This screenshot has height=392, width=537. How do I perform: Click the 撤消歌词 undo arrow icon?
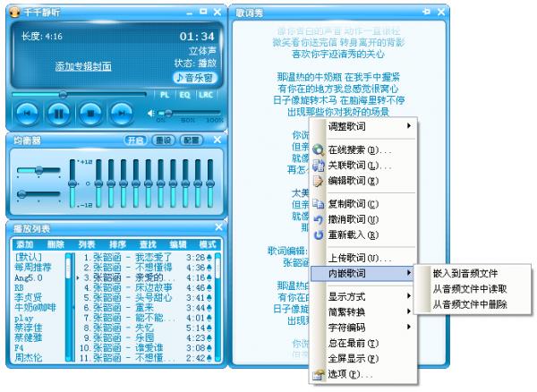pyautogui.click(x=318, y=219)
